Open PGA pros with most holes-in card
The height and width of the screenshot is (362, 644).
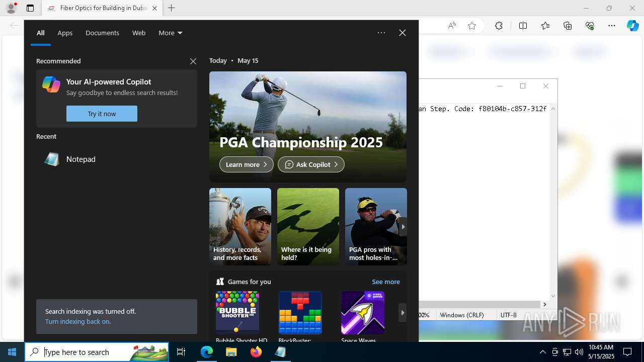tap(376, 227)
